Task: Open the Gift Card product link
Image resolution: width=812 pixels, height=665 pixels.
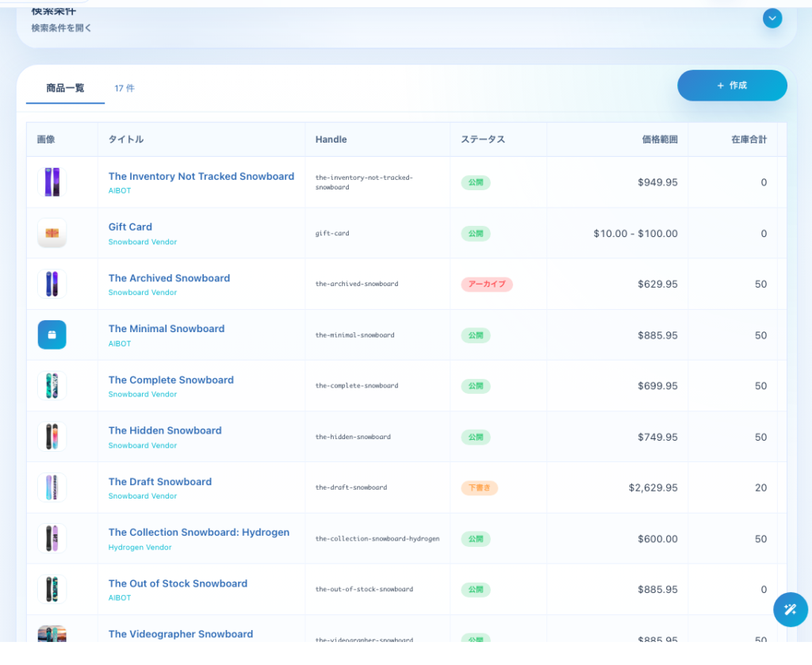Action: click(130, 227)
